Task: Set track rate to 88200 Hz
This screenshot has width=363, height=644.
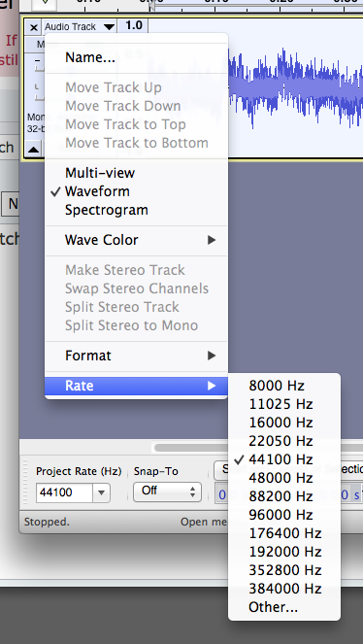Action: tap(284, 496)
